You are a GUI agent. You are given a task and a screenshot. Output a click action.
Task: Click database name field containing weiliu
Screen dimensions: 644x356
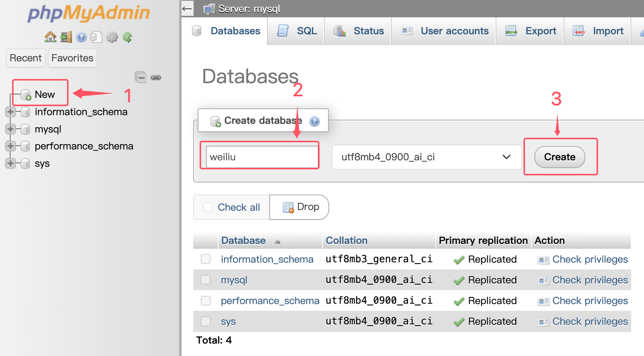pyautogui.click(x=262, y=157)
